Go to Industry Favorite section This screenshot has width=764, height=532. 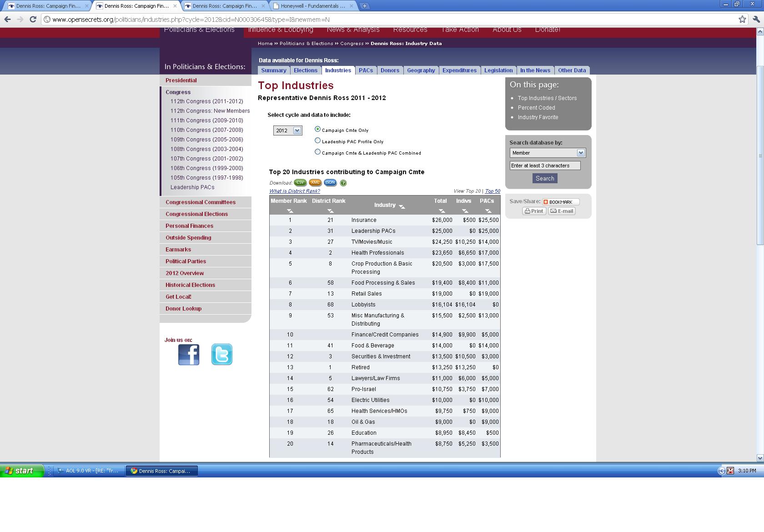click(538, 117)
